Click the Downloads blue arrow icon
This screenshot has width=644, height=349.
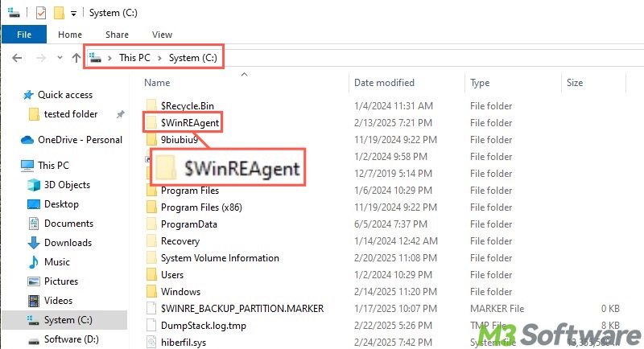[34, 243]
